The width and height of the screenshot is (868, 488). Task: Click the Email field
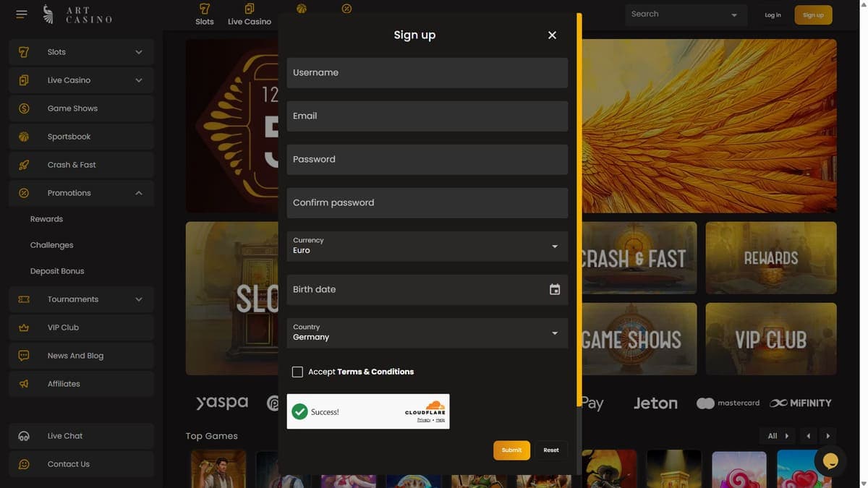click(x=427, y=116)
